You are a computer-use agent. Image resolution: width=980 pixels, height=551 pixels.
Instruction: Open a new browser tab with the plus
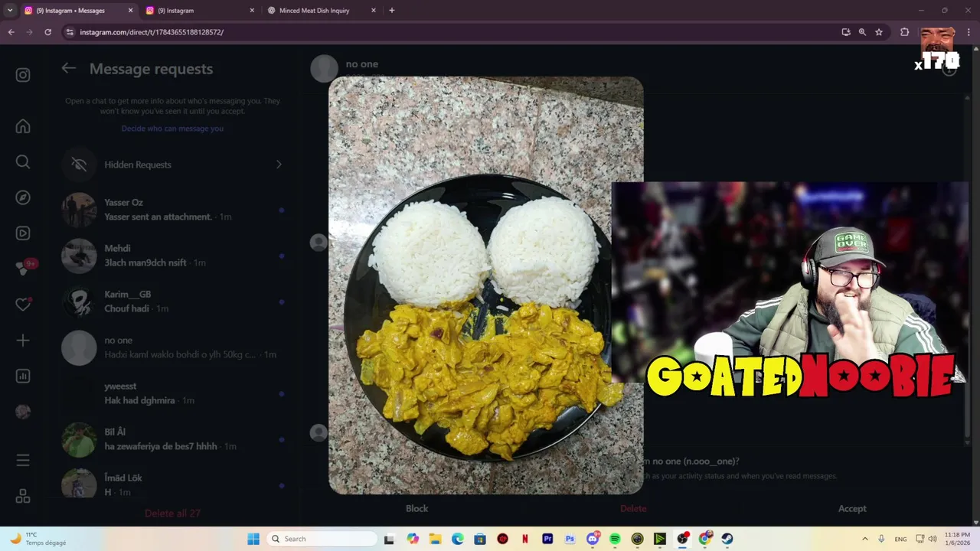click(392, 11)
